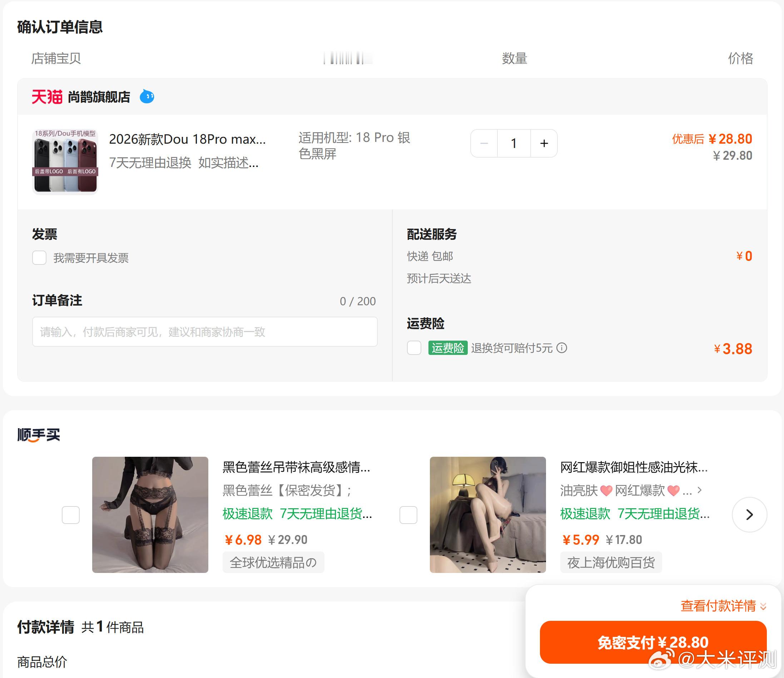Click the ¥17.80 struck-through add-on price
Image resolution: width=784 pixels, height=678 pixels.
point(624,540)
